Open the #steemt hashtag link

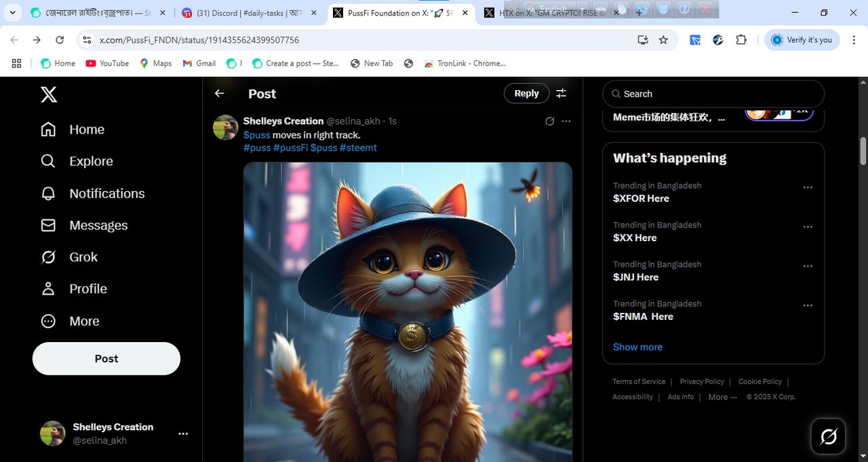pyautogui.click(x=358, y=148)
